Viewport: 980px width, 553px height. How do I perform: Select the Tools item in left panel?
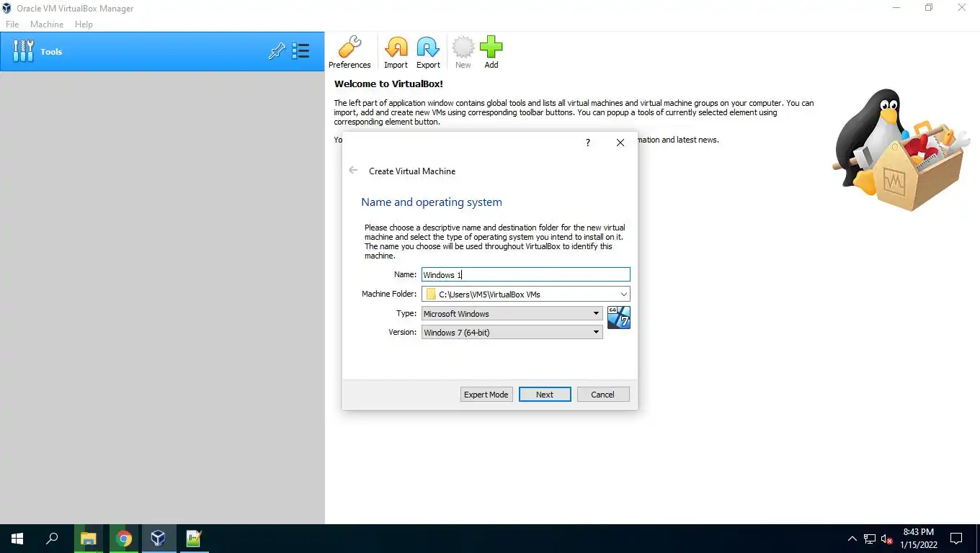162,51
